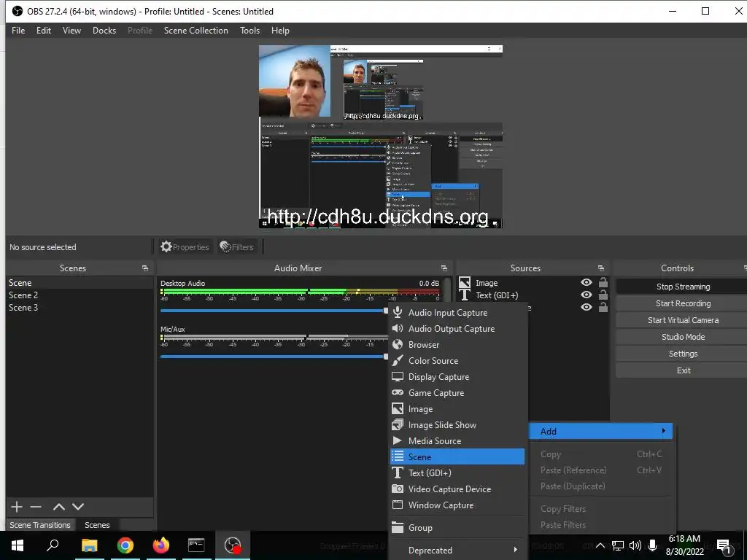
Task: Select Scene 3 in the scenes list
Action: (x=80, y=308)
